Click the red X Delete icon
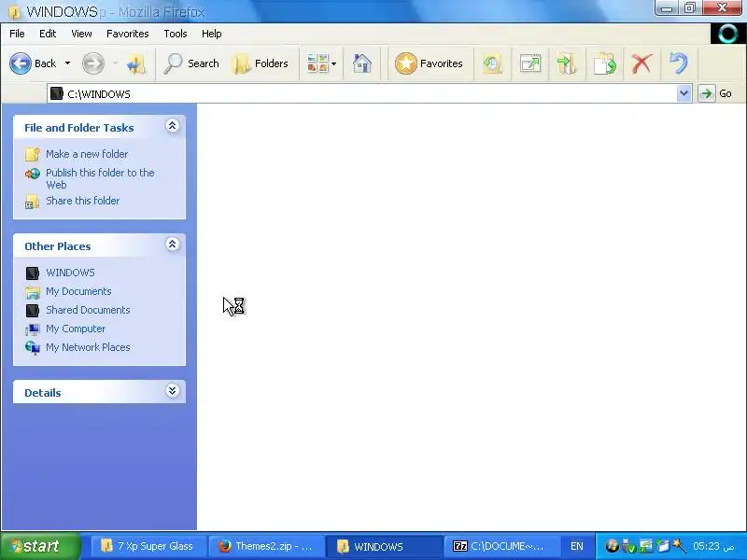Image resolution: width=747 pixels, height=560 pixels. point(641,63)
